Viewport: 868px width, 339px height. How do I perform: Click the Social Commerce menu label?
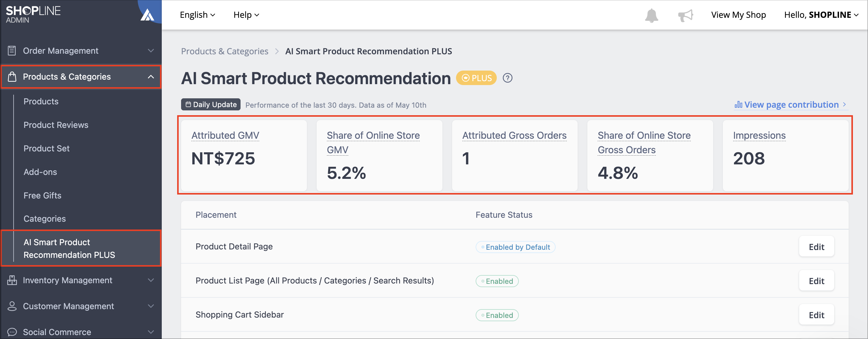click(x=57, y=332)
